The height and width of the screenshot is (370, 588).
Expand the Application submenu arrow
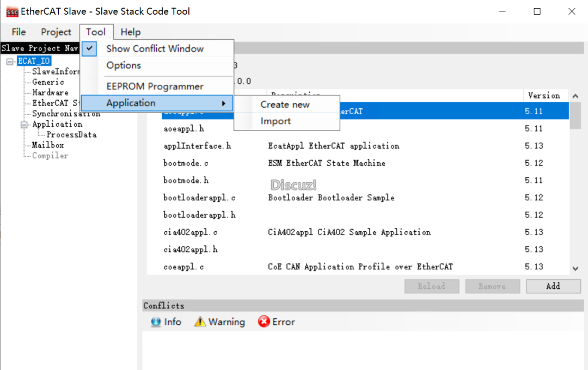pyautogui.click(x=223, y=103)
